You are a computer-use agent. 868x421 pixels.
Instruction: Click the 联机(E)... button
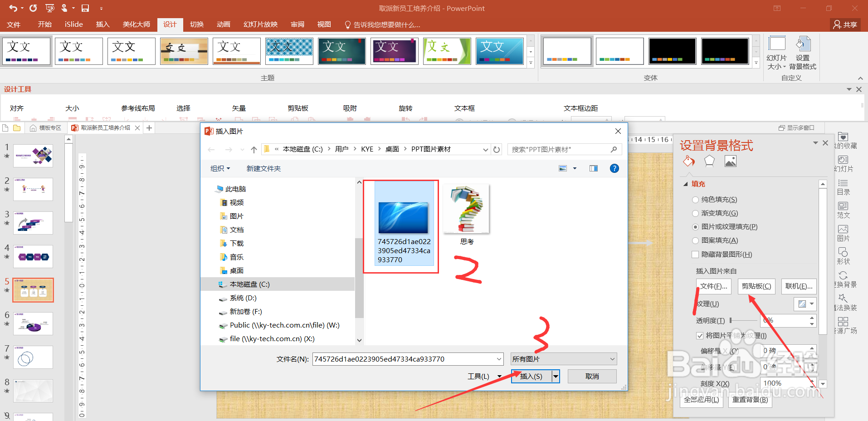pos(799,286)
